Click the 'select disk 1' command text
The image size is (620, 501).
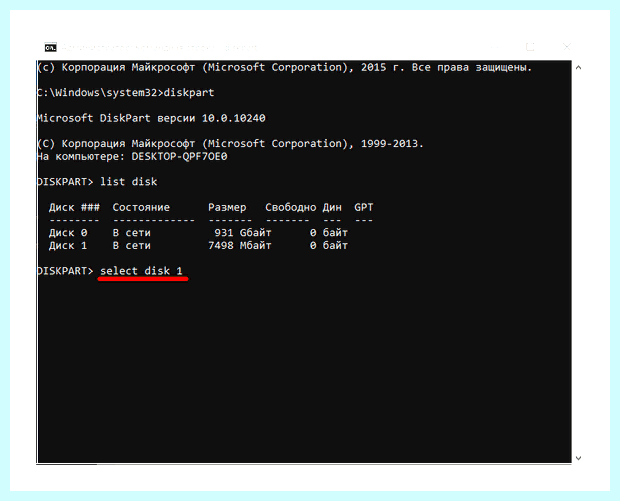[x=141, y=271]
